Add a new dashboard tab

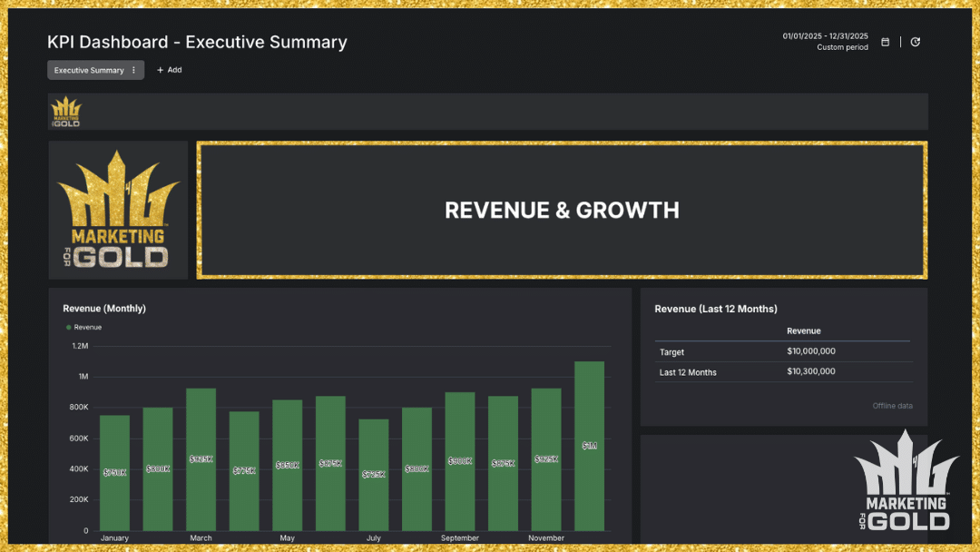[x=170, y=70]
